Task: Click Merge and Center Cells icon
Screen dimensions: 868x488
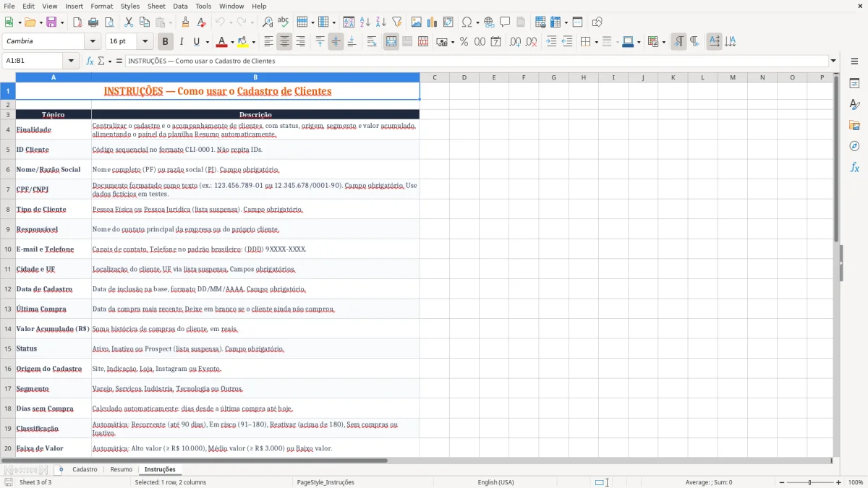Action: (391, 42)
